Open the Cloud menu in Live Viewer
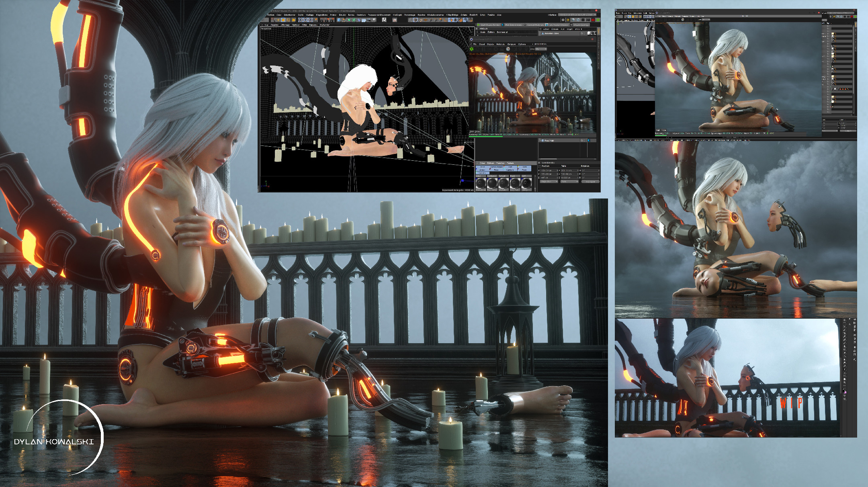The height and width of the screenshot is (487, 868). pos(482,44)
